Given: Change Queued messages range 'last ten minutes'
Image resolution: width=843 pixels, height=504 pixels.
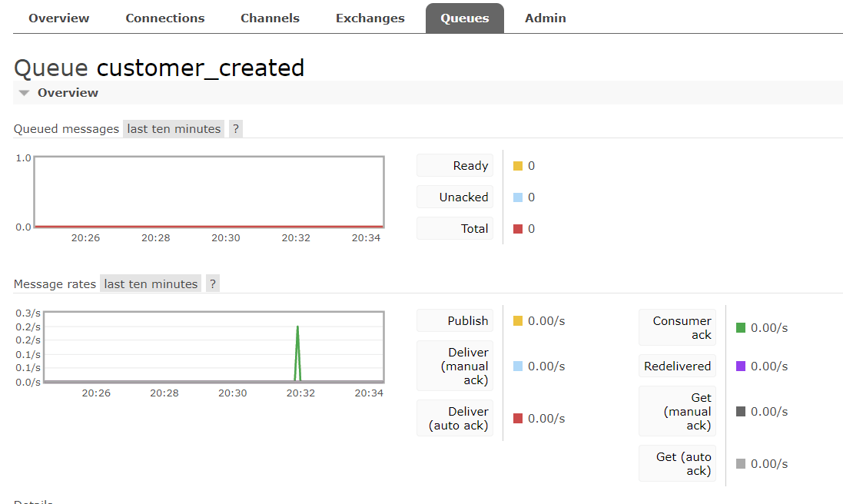Looking at the screenshot, I should pos(174,129).
